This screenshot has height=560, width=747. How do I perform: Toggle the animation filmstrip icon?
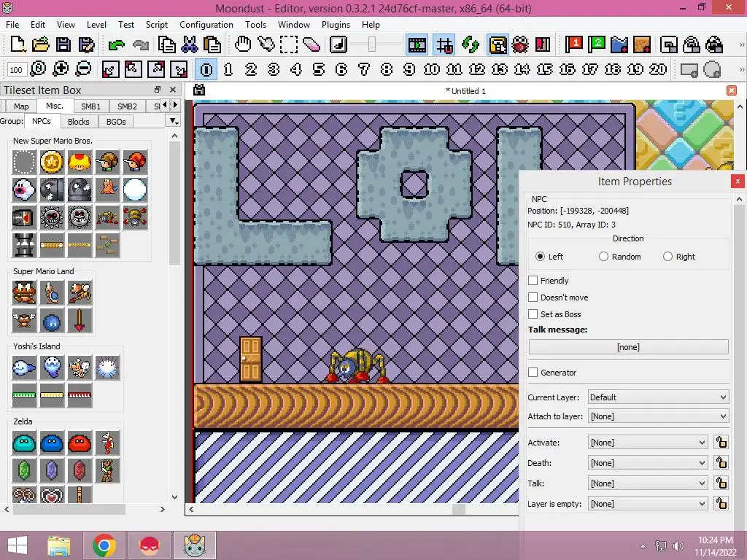[417, 45]
